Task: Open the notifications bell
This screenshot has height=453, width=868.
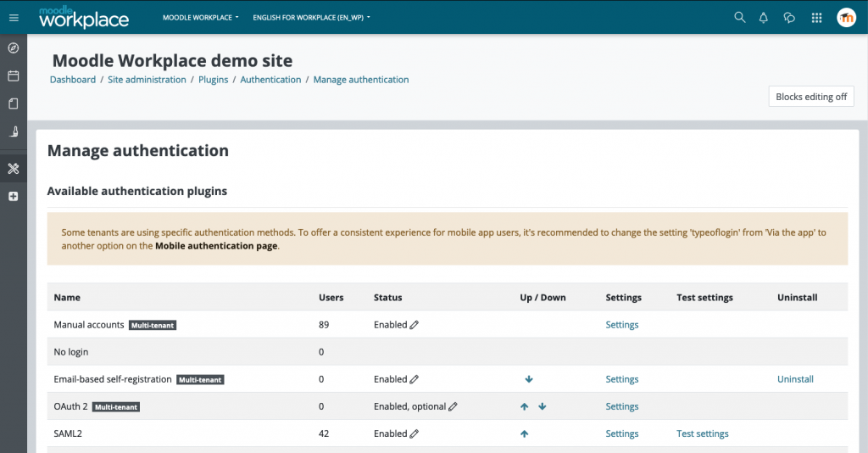Action: [764, 18]
